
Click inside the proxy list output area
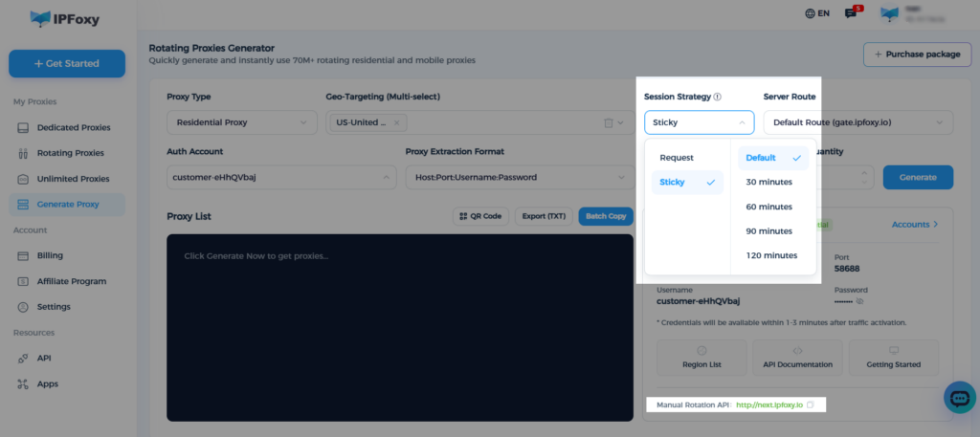coord(400,328)
